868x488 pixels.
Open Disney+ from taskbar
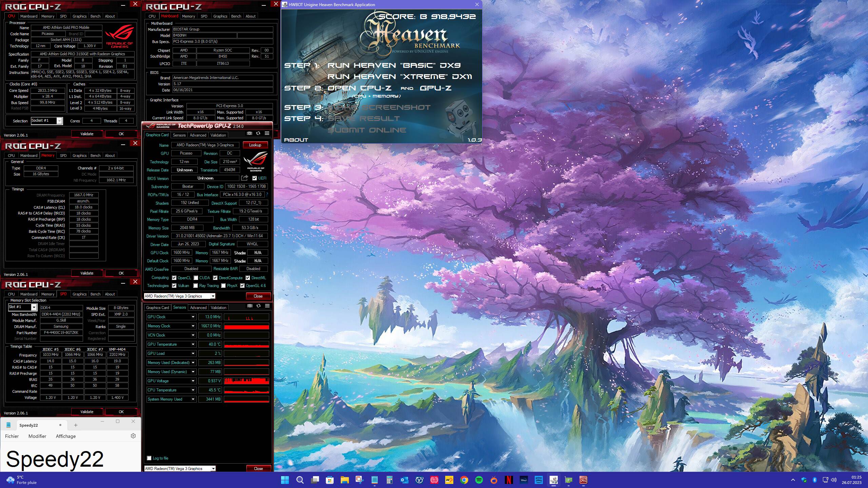coord(524,480)
